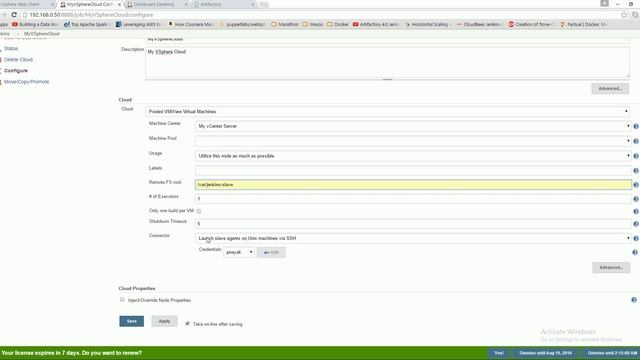This screenshot has height=360, width=640.
Task: Click the # of Executors field
Action: (x=413, y=199)
